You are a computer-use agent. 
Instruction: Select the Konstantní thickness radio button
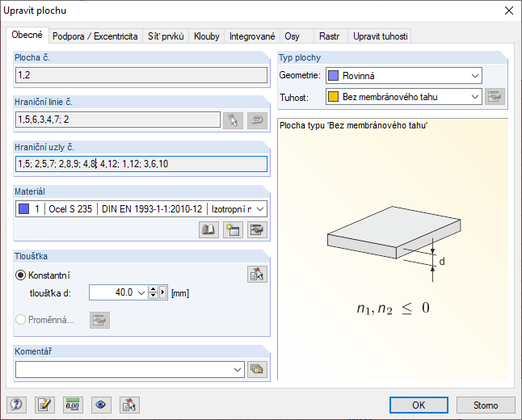coord(21,275)
